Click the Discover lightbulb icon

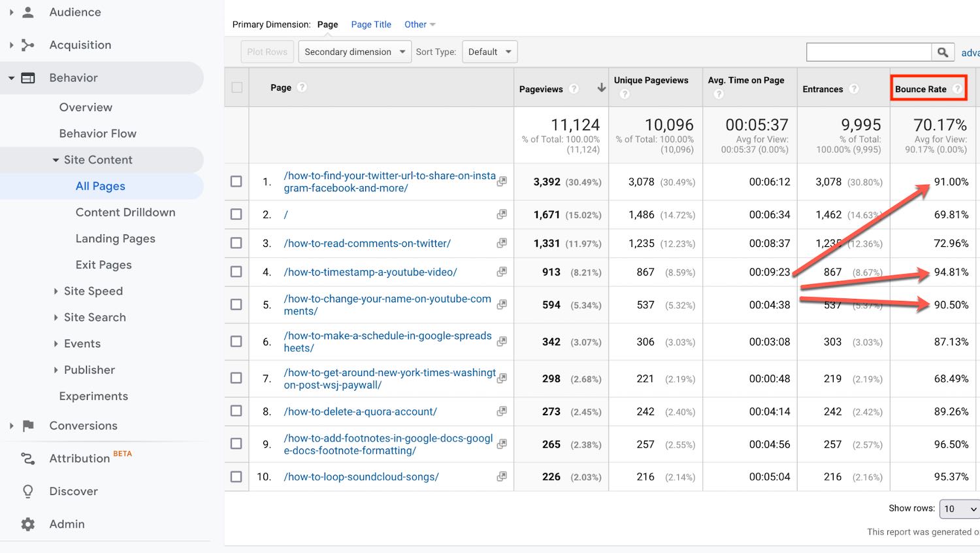pos(28,491)
